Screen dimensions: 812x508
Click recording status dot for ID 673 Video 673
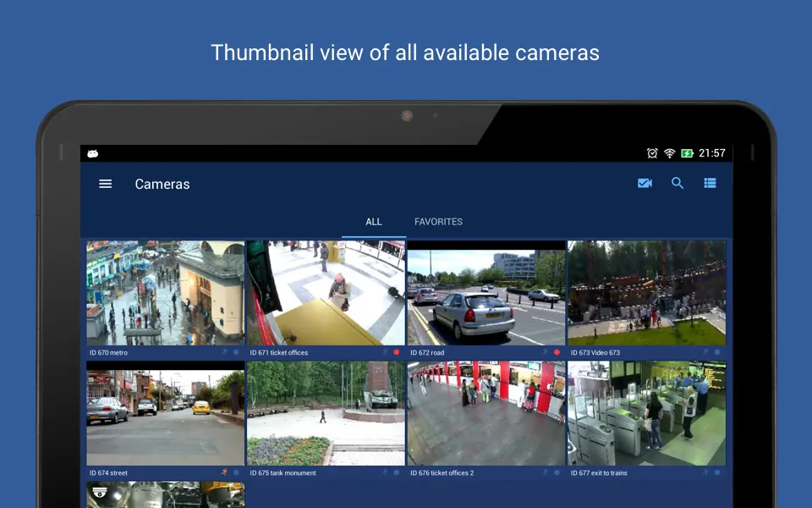pos(718,352)
